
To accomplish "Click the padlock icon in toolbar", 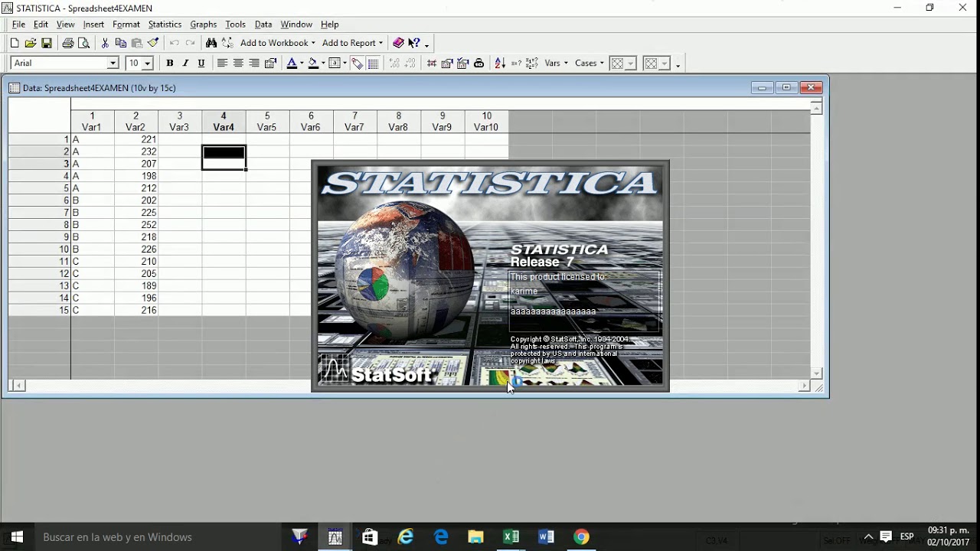I will coord(479,64).
